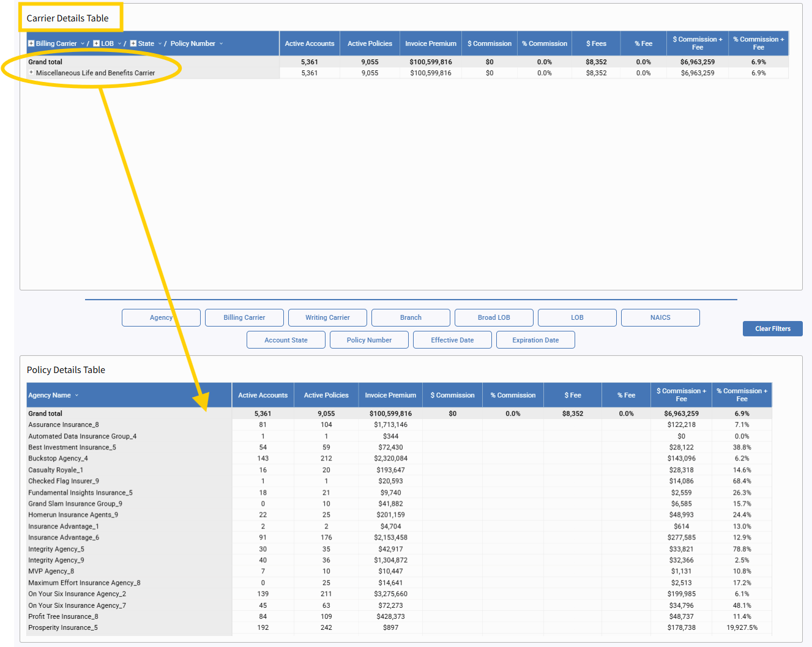
Task: Select the Effective Date filter
Action: click(452, 340)
